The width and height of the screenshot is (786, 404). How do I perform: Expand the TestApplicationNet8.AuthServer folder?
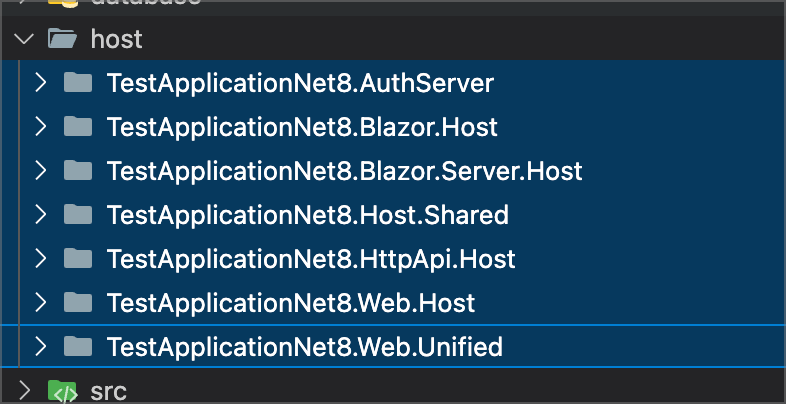[x=41, y=83]
